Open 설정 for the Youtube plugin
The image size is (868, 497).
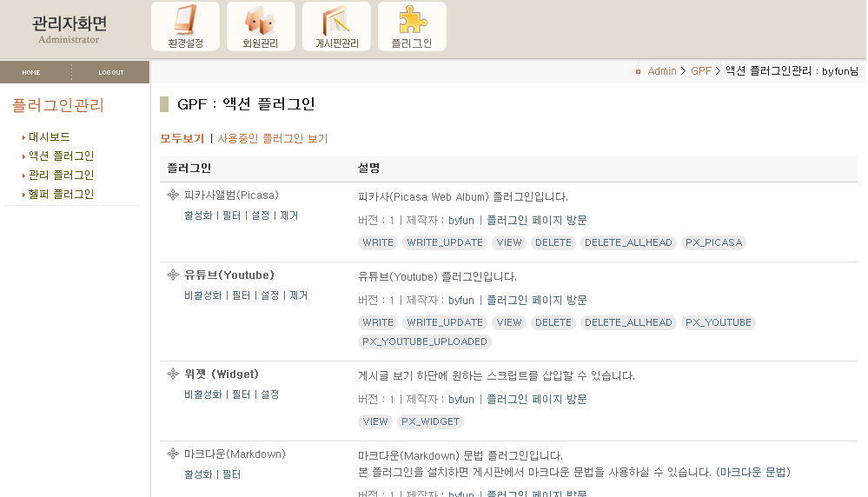[x=270, y=295]
